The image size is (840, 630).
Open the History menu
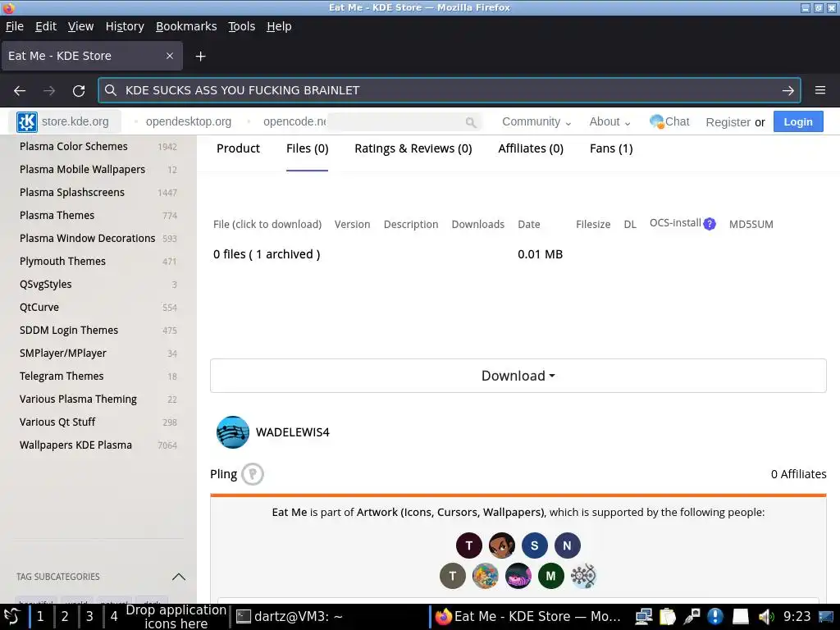(x=125, y=26)
